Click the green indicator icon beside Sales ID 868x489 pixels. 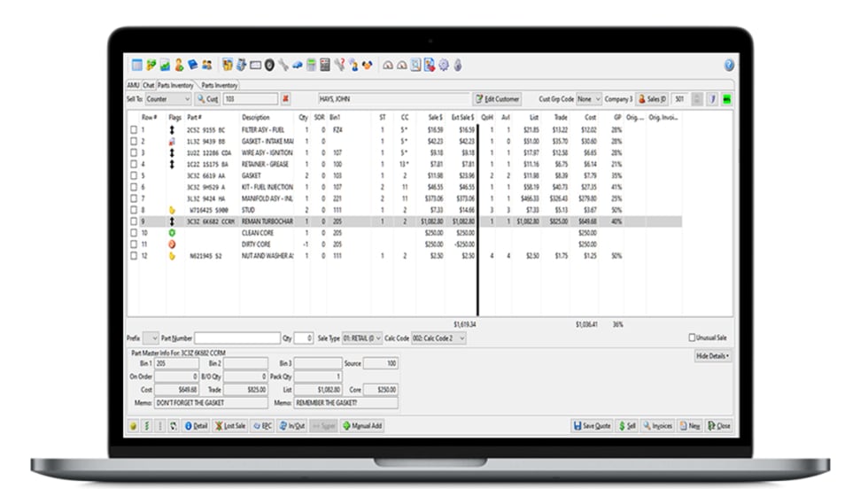click(727, 99)
